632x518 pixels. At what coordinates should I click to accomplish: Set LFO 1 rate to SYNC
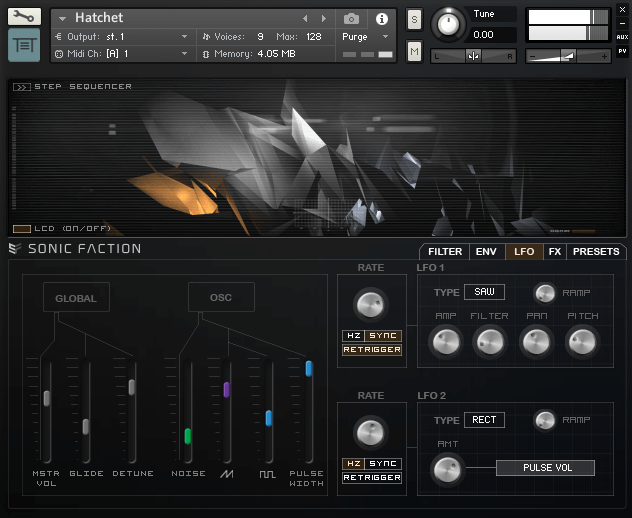383,336
